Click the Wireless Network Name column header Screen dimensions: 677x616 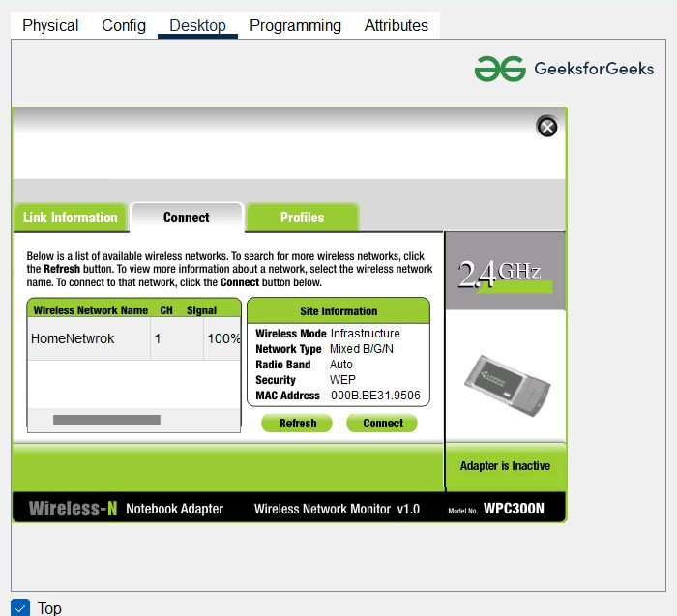click(x=91, y=310)
